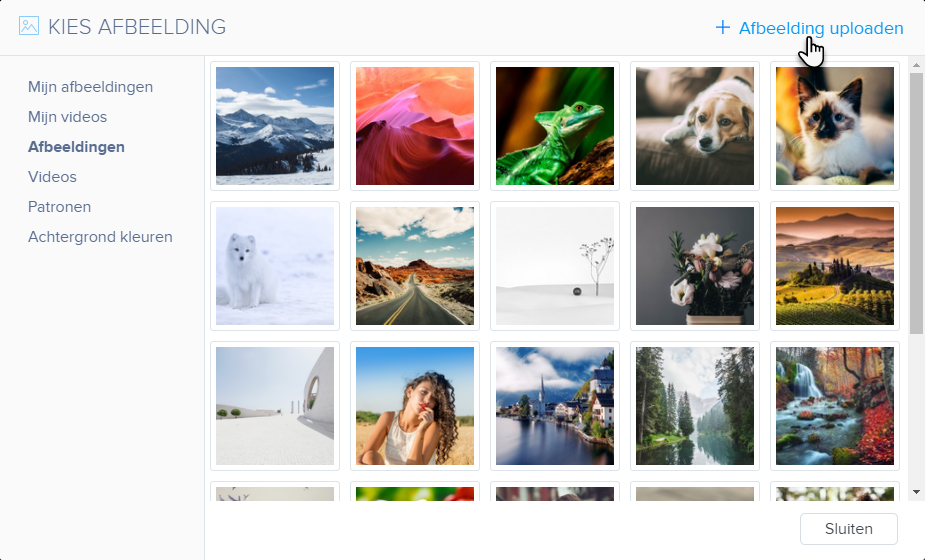Viewport: 925px width, 560px height.
Task: Select the white arctic fox image
Action: pos(275,266)
